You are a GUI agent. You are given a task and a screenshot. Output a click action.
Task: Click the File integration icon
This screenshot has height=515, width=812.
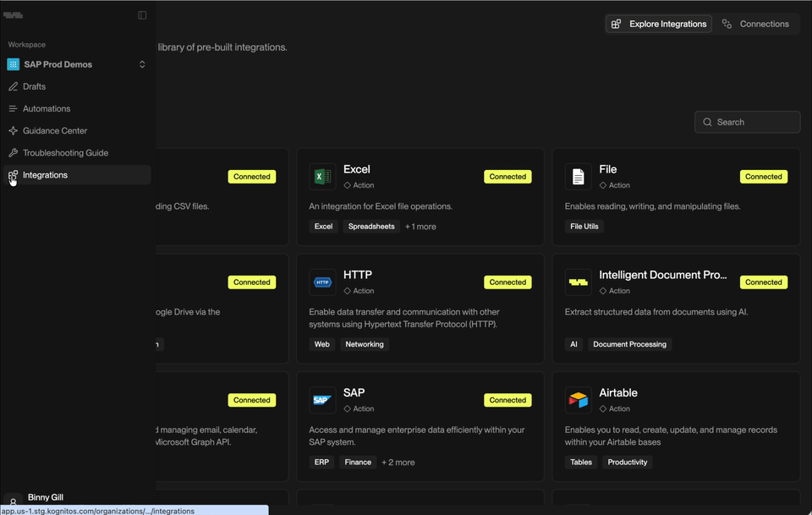click(x=579, y=174)
